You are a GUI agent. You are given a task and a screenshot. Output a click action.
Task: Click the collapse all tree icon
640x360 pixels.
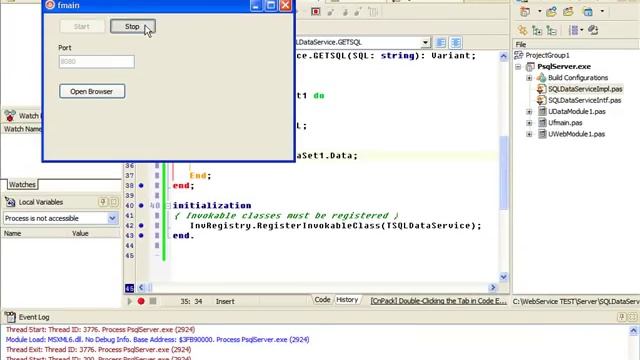tap(551, 30)
